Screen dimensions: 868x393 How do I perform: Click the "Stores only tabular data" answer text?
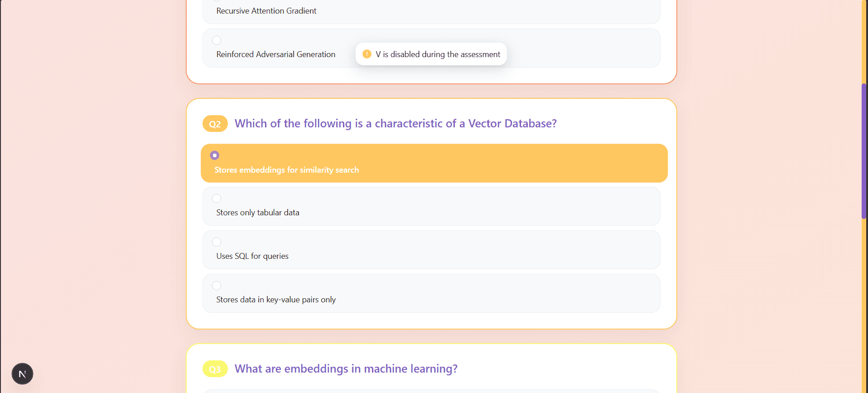tap(258, 213)
